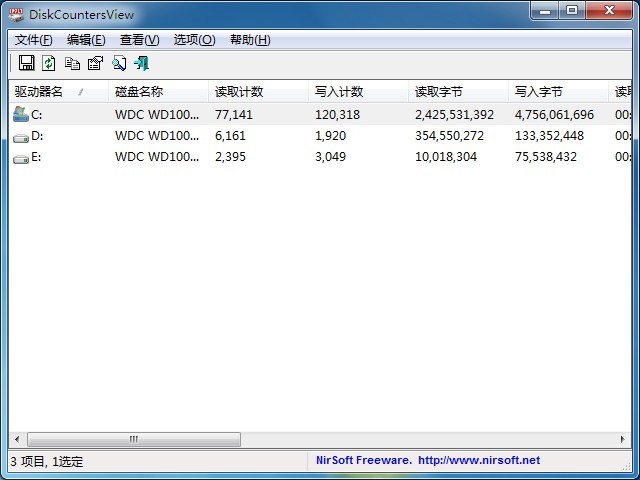Select the D: drive row icon
This screenshot has width=640, height=480.
(21, 136)
